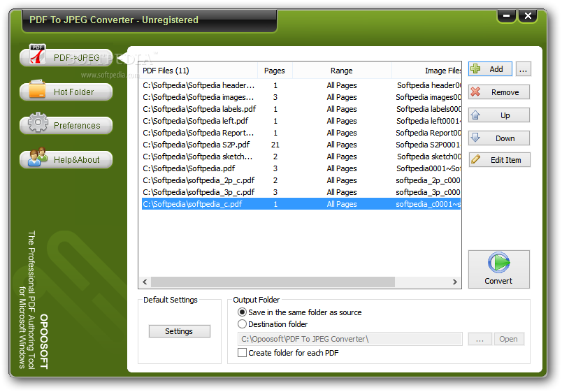This screenshot has width=562, height=392.
Task: Click the 21 pages cell for S2P.pdf
Action: (275, 145)
